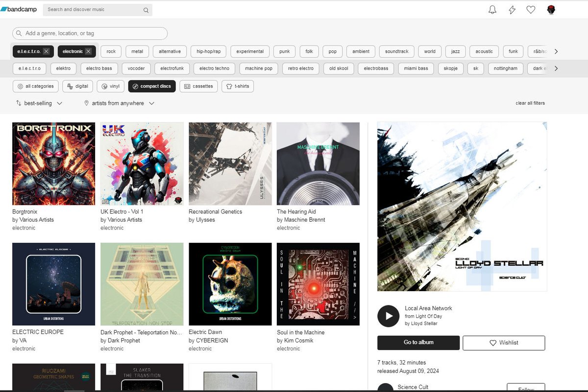Select the vocoder subgenre tag

(x=136, y=69)
